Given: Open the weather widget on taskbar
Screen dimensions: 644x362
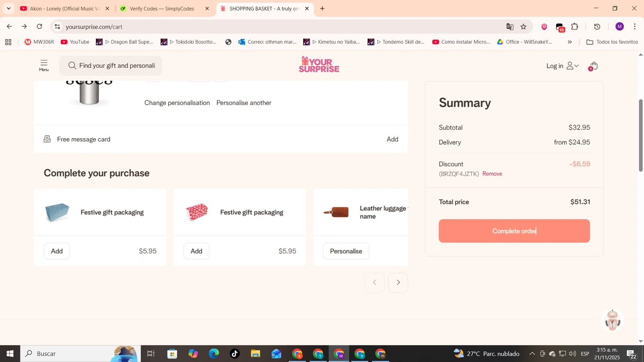Looking at the screenshot, I should point(487,354).
